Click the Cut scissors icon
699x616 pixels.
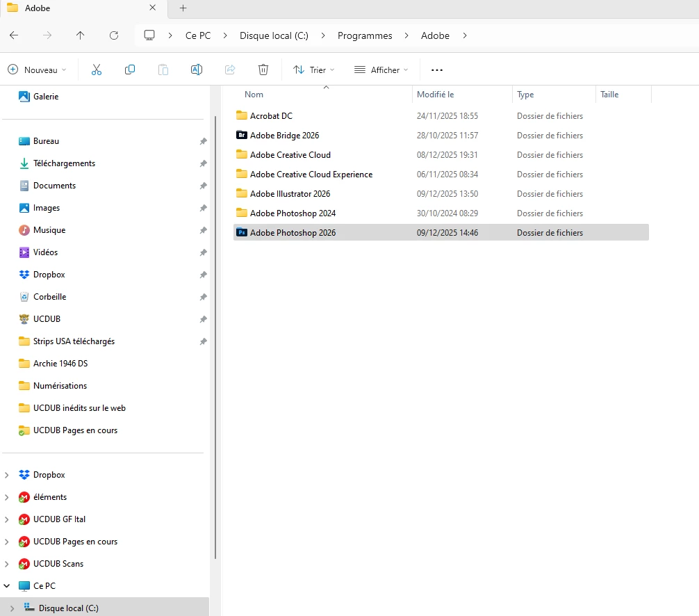(x=97, y=70)
